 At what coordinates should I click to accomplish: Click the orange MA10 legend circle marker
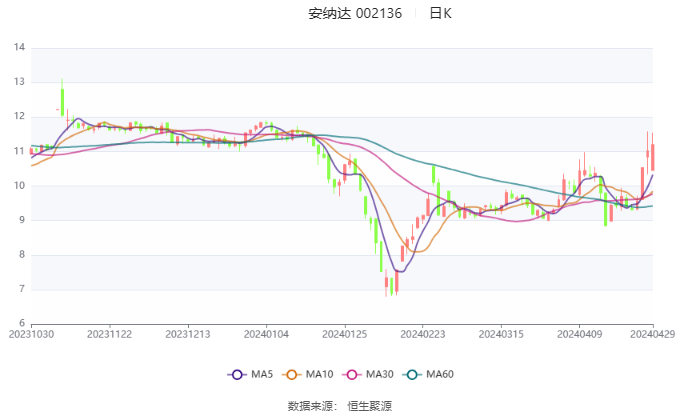point(293,374)
